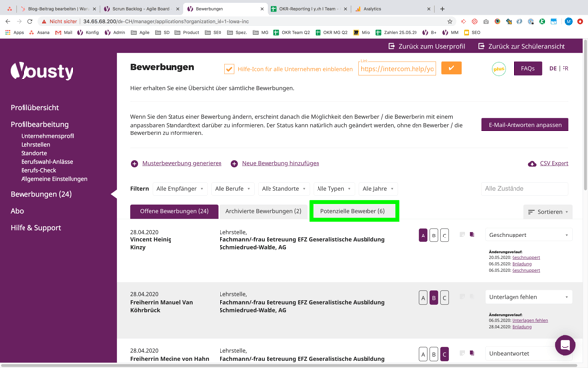Set rating C for Medine von Hahn

click(444, 354)
